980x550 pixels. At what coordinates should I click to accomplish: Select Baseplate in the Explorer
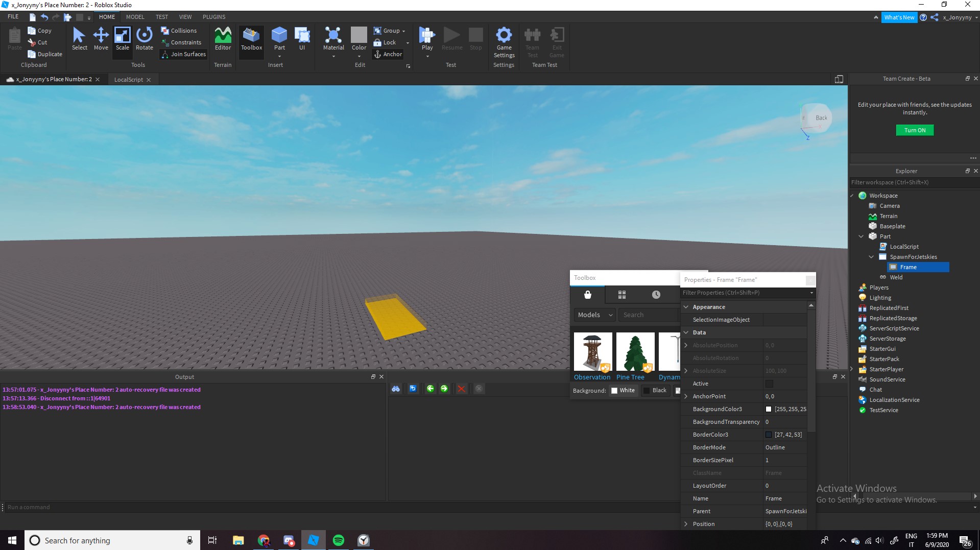pos(892,226)
